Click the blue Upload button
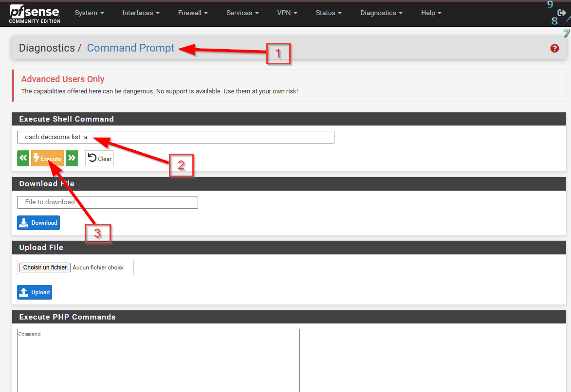This screenshot has width=571, height=392. click(35, 292)
